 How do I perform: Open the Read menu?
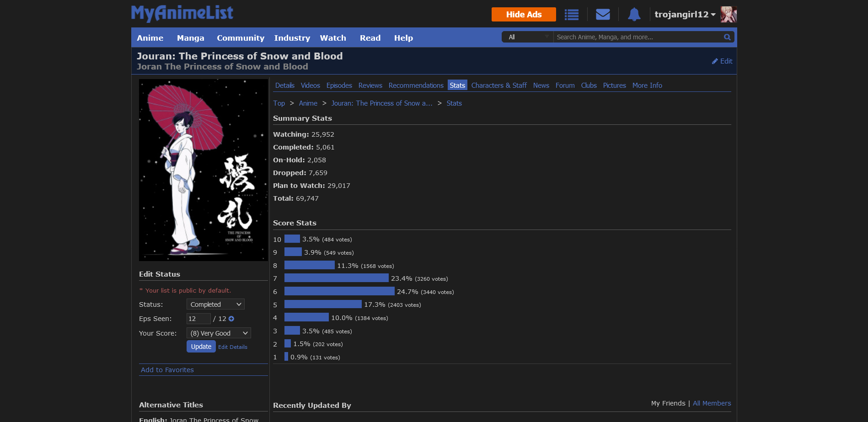(x=370, y=38)
